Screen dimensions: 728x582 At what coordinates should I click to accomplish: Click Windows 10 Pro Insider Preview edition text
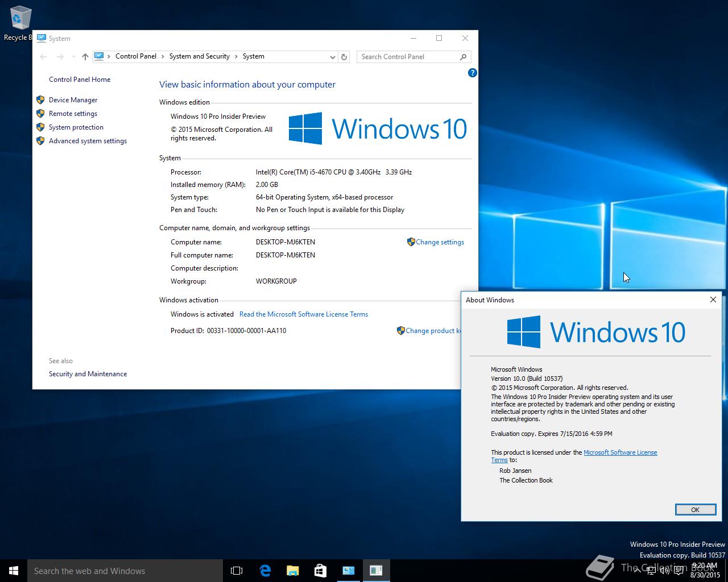click(218, 117)
